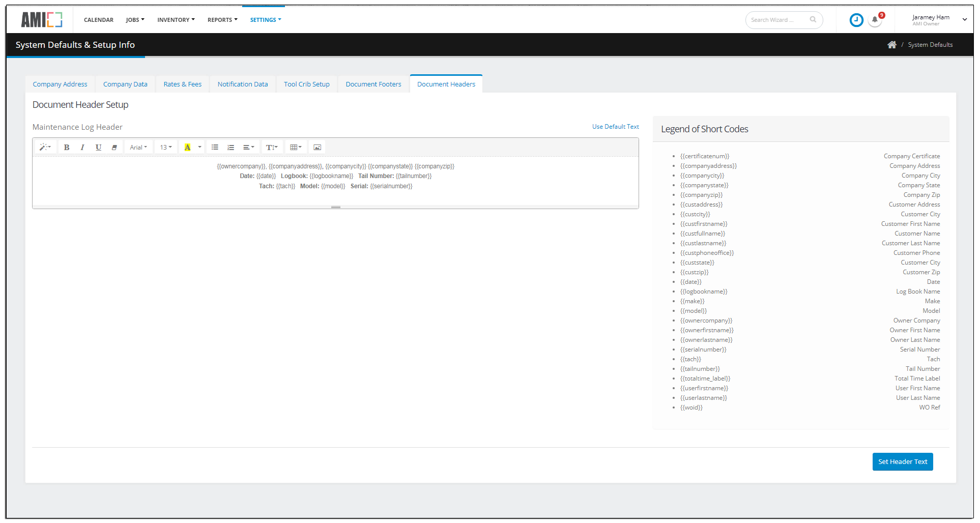Click the {{serialnumber}} legend short code
Image resolution: width=980 pixels, height=523 pixels.
[703, 350]
